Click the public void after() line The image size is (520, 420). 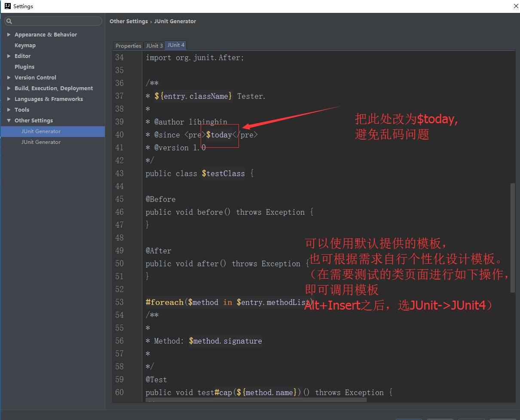[x=227, y=264]
